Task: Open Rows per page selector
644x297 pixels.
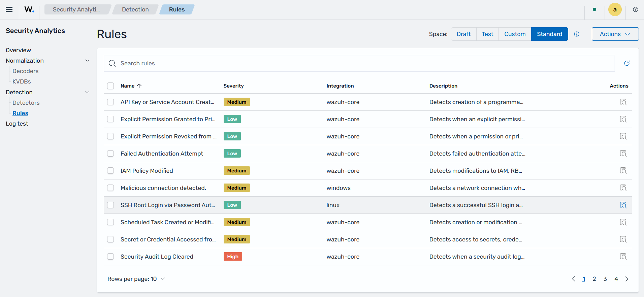Action: (136, 279)
